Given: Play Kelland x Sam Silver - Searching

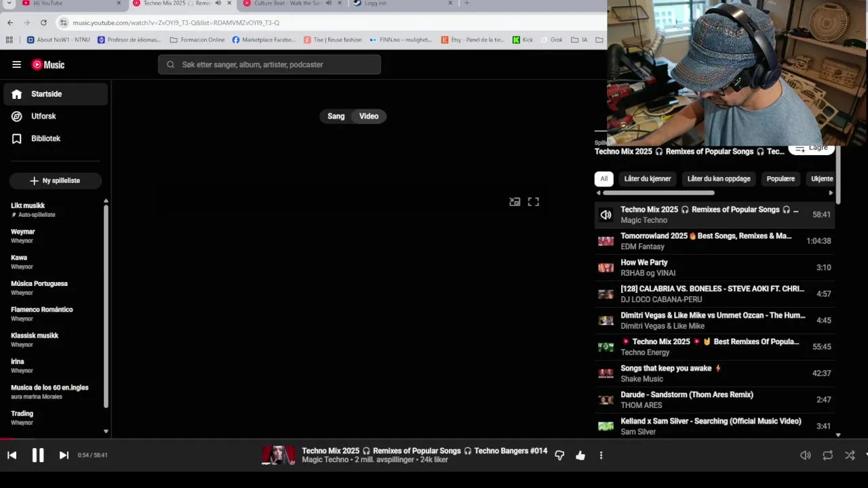Looking at the screenshot, I should (715, 426).
